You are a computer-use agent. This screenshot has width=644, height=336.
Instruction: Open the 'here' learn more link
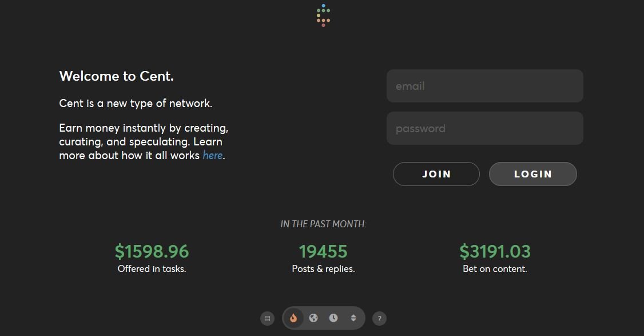[x=212, y=156]
